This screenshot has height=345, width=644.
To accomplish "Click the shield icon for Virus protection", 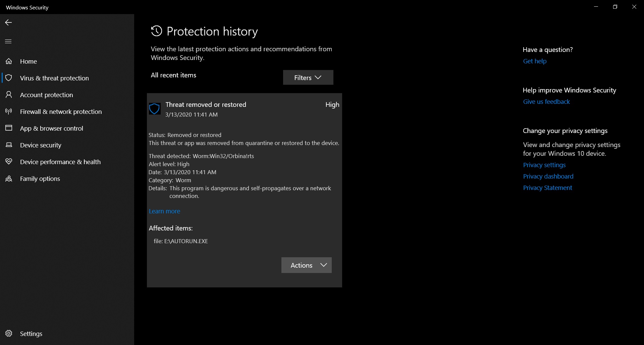I will tap(9, 78).
